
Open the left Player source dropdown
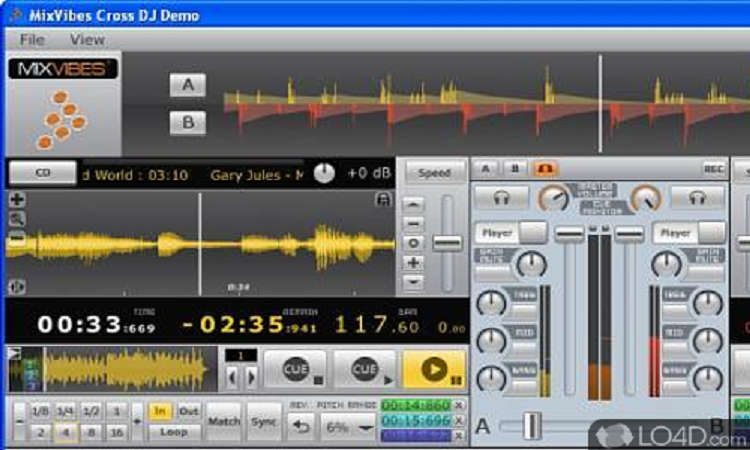tap(511, 233)
